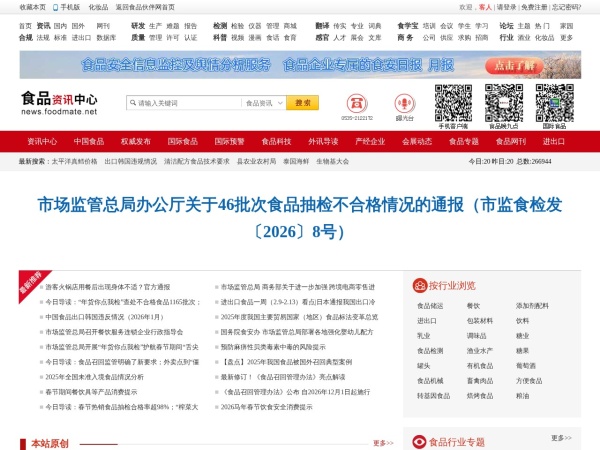600x450 pixels.
Task: Click the 手机客户端 QR code
Action: click(453, 103)
